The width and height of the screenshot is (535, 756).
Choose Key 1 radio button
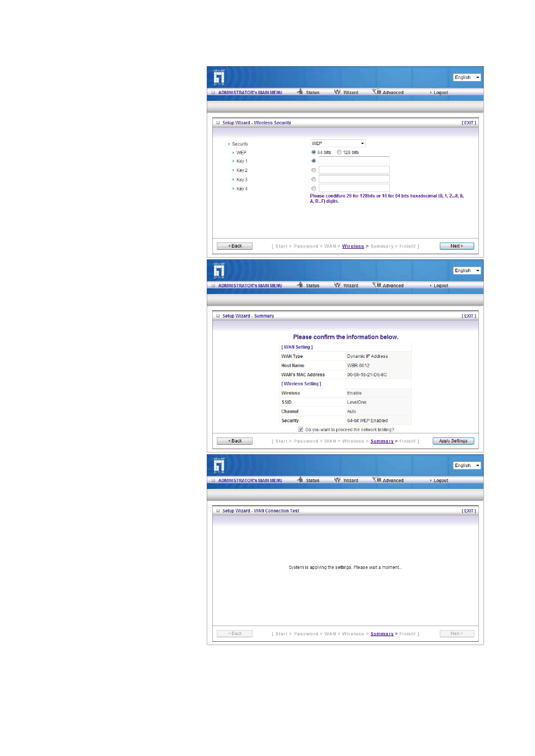pyautogui.click(x=314, y=161)
